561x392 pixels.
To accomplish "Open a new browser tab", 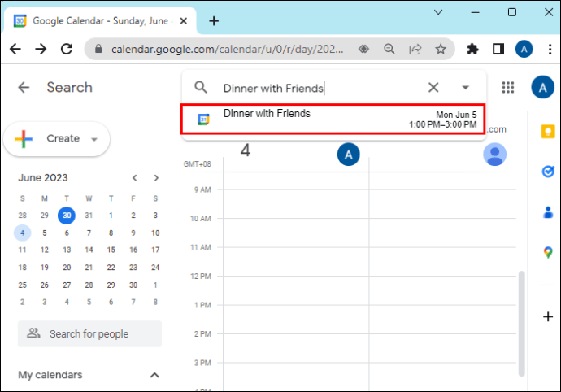I will click(214, 20).
